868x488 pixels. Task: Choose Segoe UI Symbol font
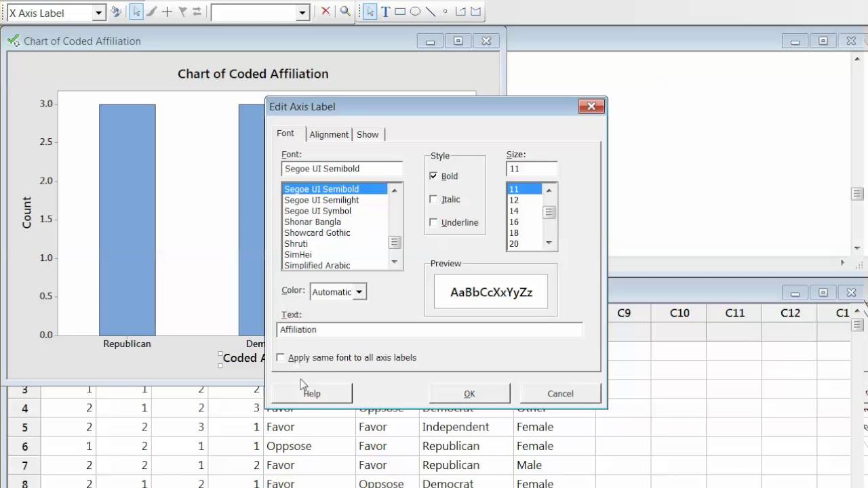pyautogui.click(x=334, y=211)
